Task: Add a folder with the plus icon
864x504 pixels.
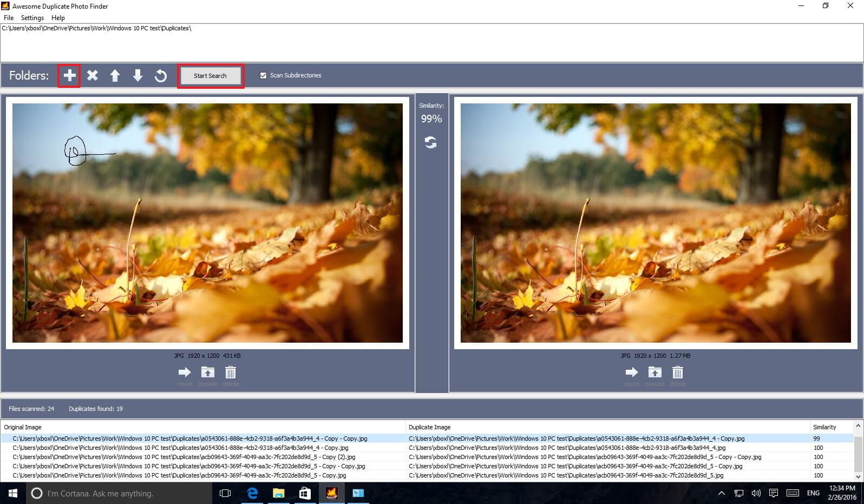Action: point(69,75)
